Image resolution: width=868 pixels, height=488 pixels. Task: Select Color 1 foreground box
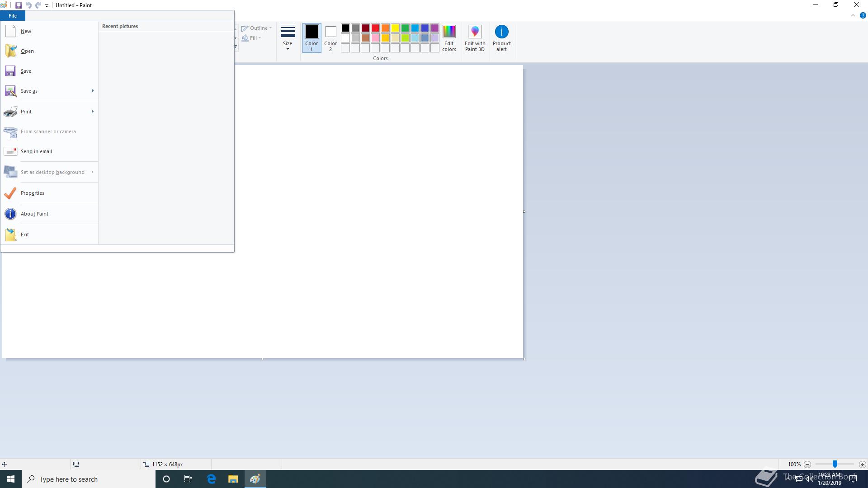point(311,38)
